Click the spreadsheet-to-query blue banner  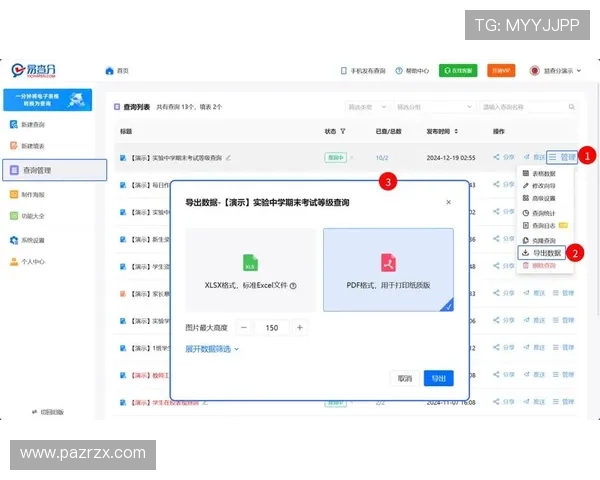(47, 100)
